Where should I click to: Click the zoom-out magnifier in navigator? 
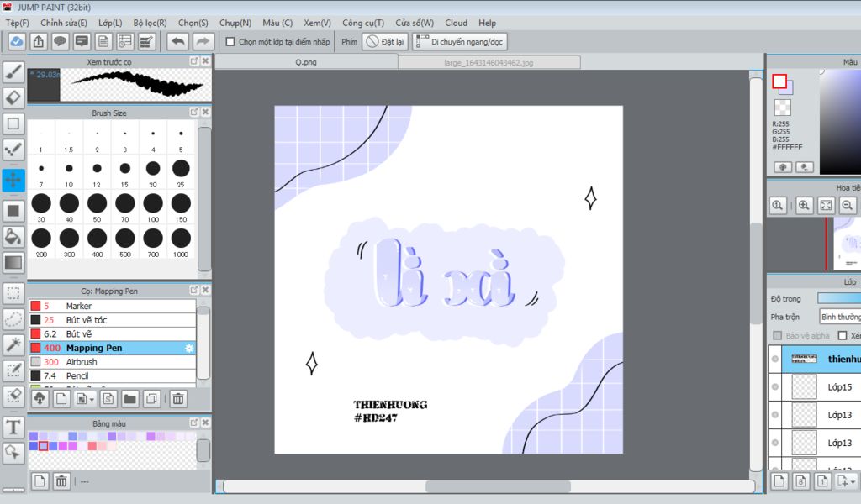pyautogui.click(x=848, y=206)
